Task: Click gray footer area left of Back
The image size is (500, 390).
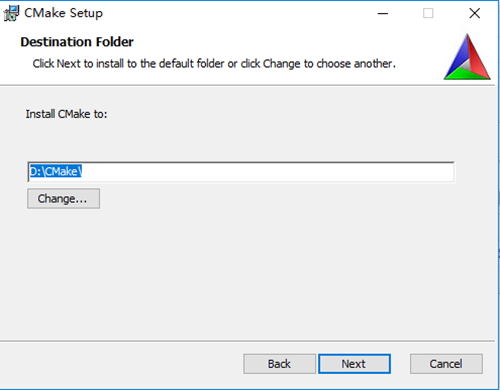Action: click(120, 364)
